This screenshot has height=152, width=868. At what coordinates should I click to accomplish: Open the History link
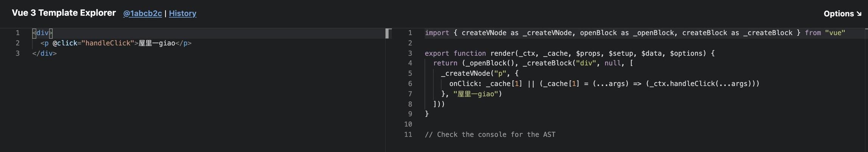tap(182, 14)
